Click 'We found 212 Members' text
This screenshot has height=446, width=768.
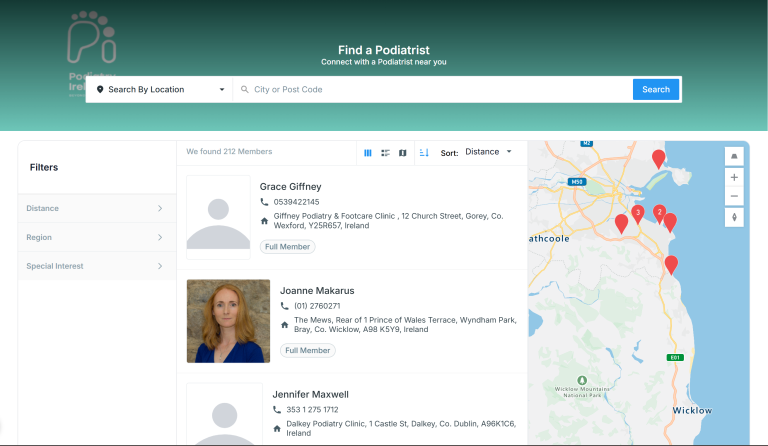(229, 152)
